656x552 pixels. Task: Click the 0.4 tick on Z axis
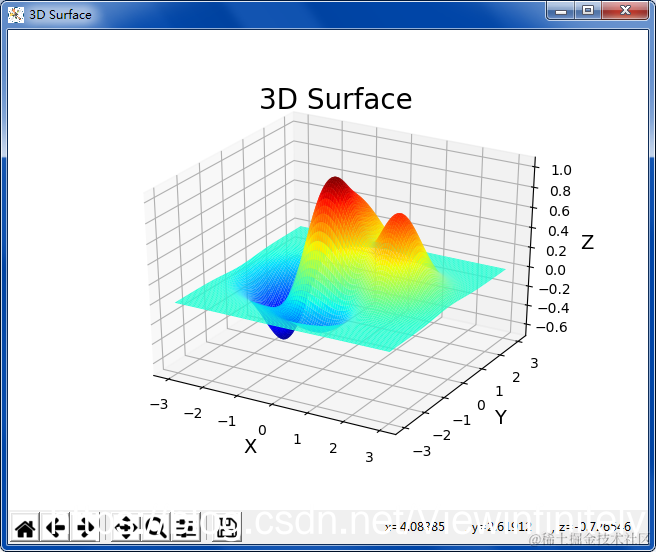(x=558, y=231)
